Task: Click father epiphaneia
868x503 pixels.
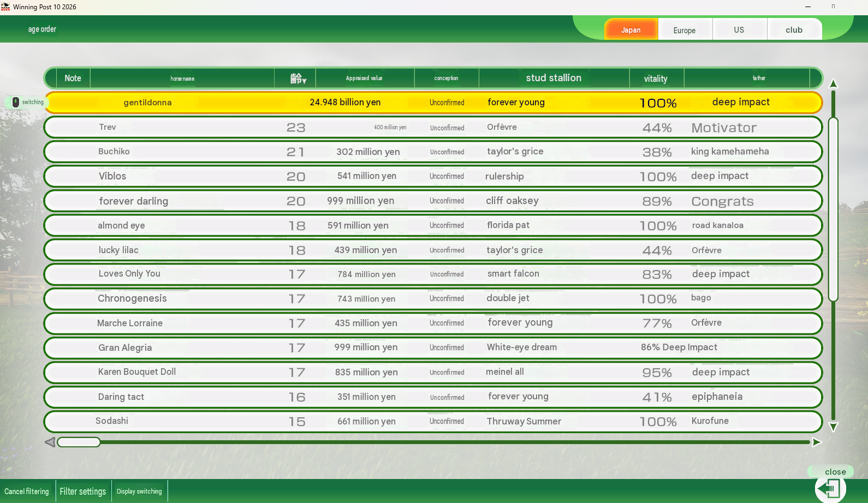Action: [x=717, y=397]
